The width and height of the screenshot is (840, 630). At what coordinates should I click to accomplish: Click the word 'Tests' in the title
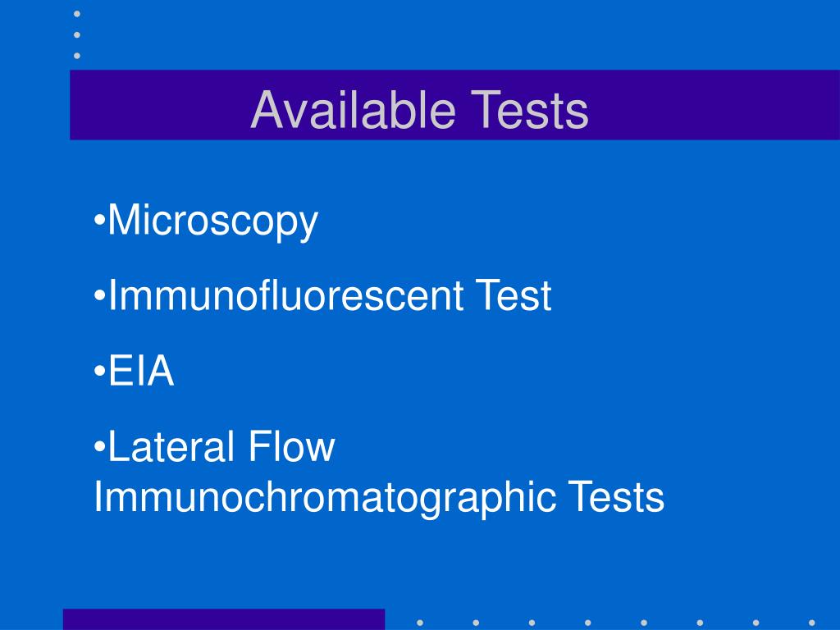click(530, 110)
